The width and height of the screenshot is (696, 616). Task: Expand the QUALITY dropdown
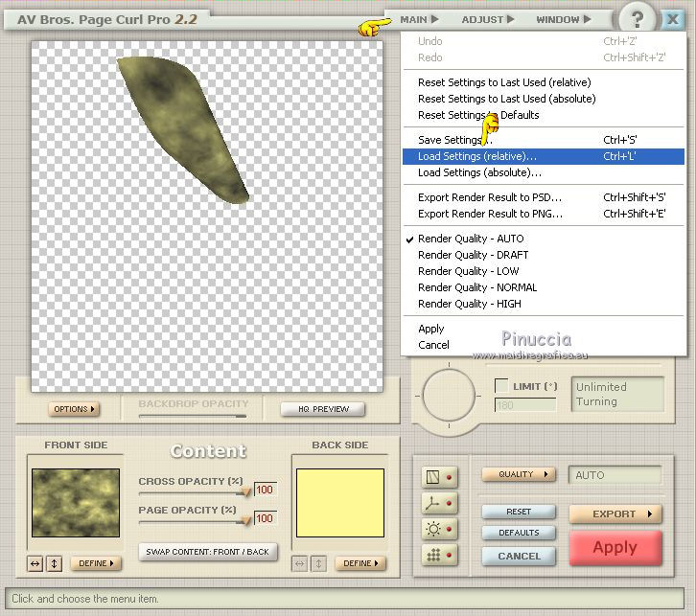(519, 474)
